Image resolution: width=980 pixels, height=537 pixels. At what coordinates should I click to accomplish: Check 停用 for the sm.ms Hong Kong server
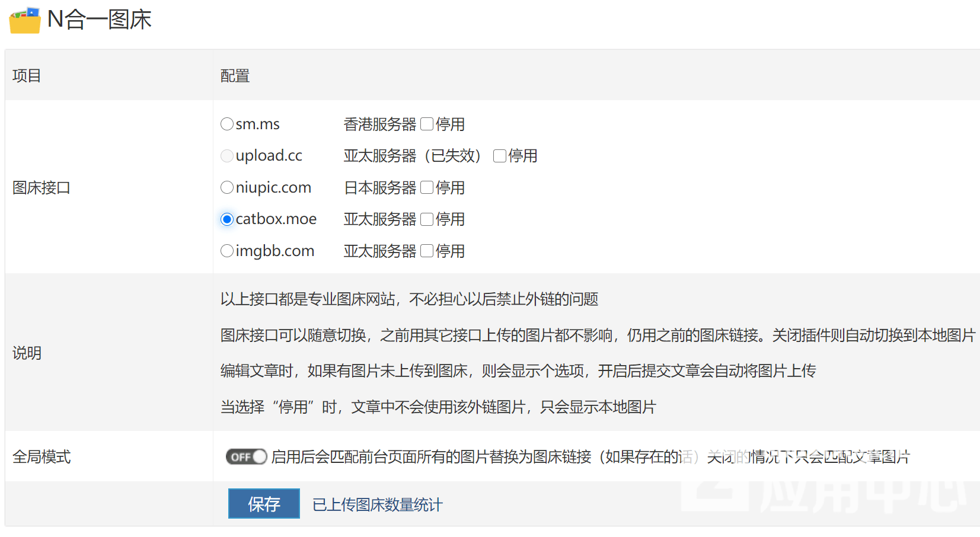pyautogui.click(x=427, y=124)
